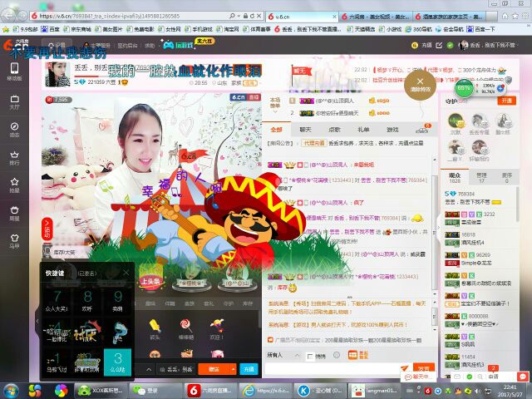Click the shortcut question-mark effect tile
The height and width of the screenshot is (399, 532).
click(x=118, y=332)
